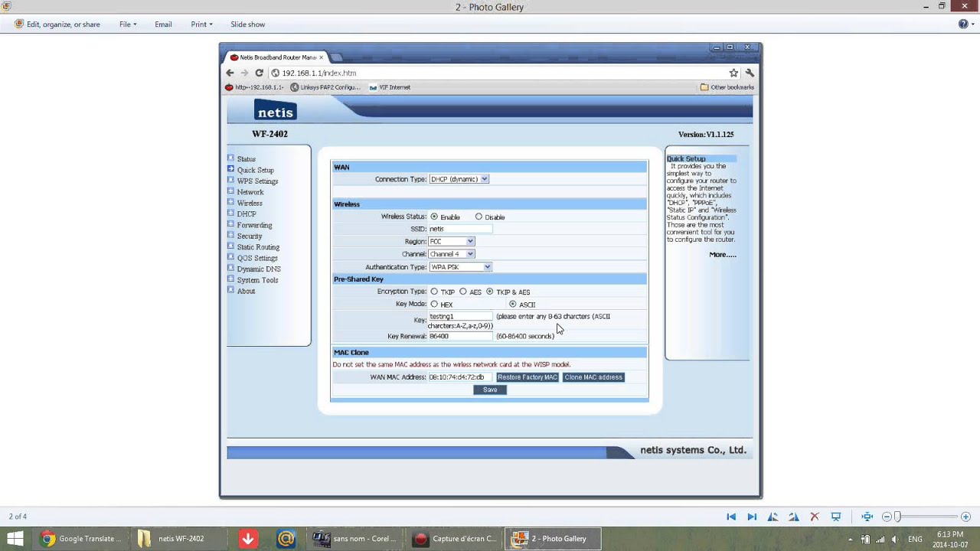980x551 pixels.
Task: Click in WAN MAC Address field
Action: pos(460,377)
